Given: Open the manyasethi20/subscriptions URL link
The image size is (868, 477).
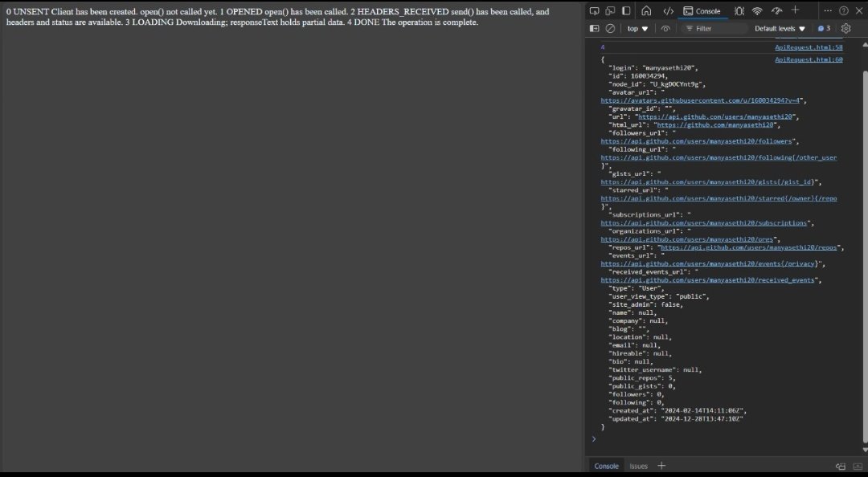Looking at the screenshot, I should coord(703,223).
